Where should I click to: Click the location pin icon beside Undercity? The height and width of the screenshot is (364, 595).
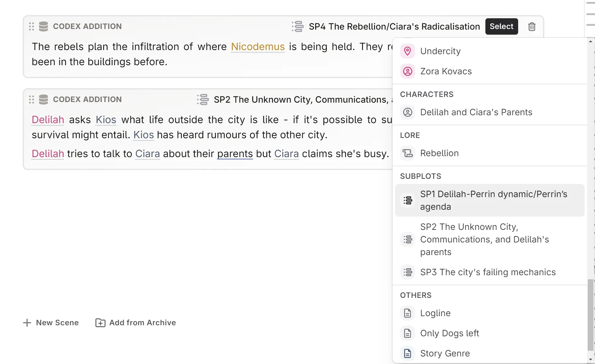(408, 51)
